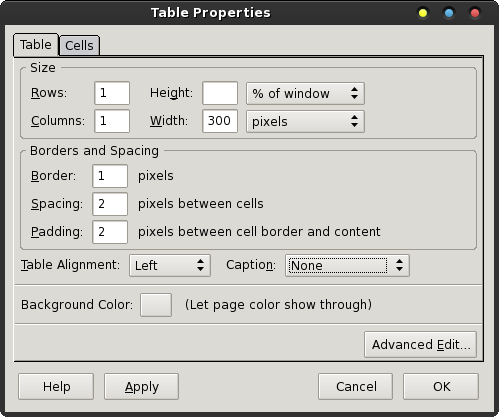This screenshot has height=417, width=499.
Task: Click the Padding input field
Action: coord(110,232)
